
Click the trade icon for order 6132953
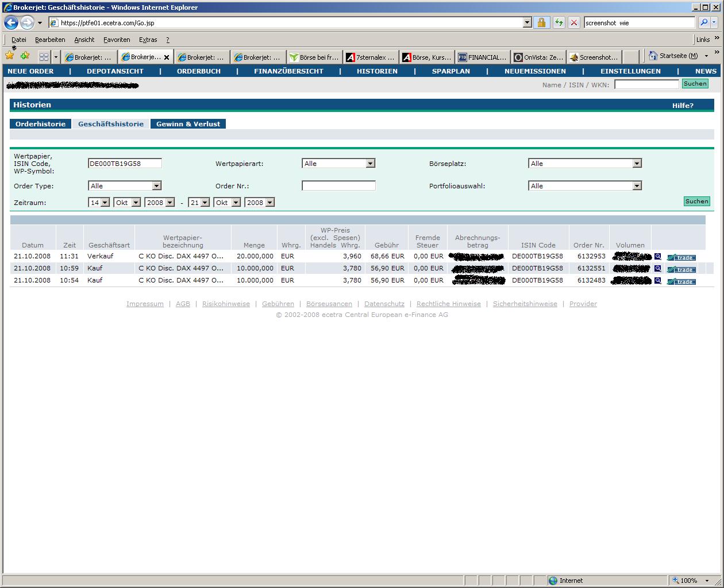coord(681,257)
